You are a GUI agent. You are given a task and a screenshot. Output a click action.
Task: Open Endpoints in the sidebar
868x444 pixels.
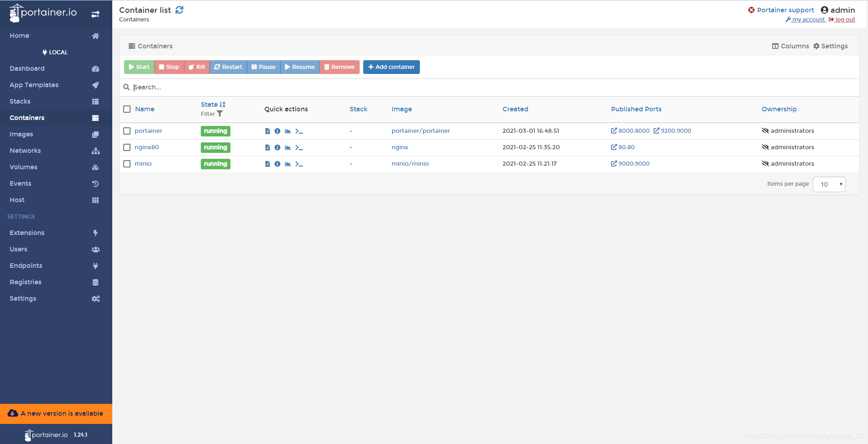pyautogui.click(x=56, y=266)
